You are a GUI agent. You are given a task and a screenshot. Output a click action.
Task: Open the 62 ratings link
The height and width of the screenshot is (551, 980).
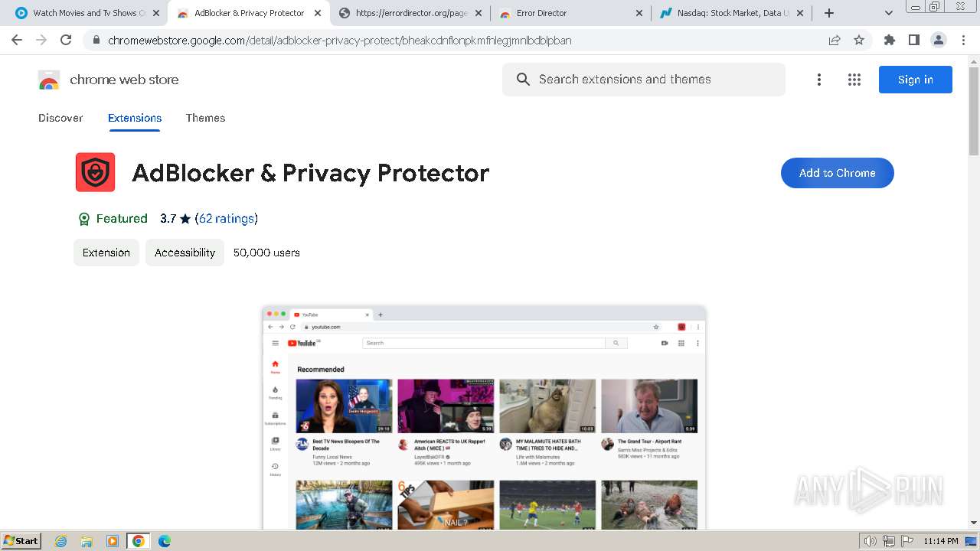pyautogui.click(x=227, y=219)
